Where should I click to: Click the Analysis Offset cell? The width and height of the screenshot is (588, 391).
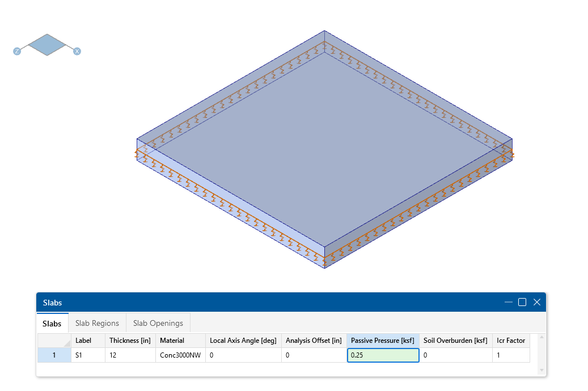313,355
